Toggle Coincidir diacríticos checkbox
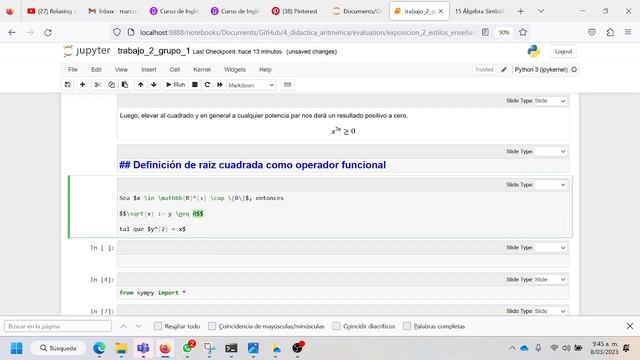This screenshot has height=360, width=640. pyautogui.click(x=336, y=326)
